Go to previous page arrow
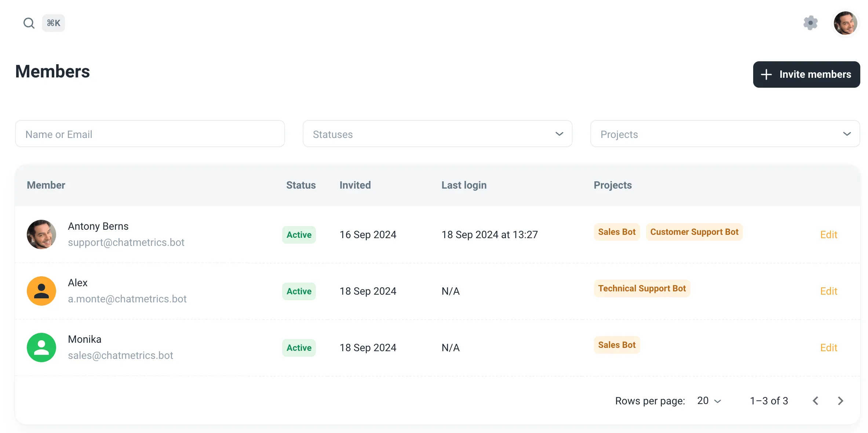 point(815,401)
